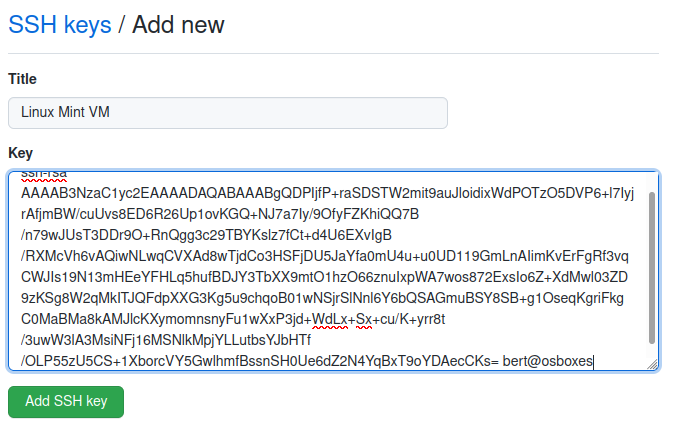
Task: Grab the Key textarea resize handle
Action: (x=652, y=364)
